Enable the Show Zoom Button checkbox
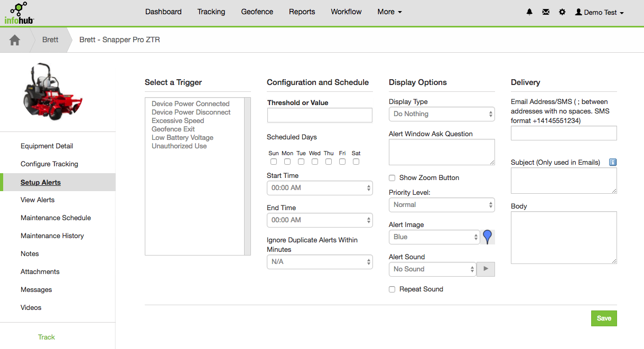The height and width of the screenshot is (349, 644). 392,178
